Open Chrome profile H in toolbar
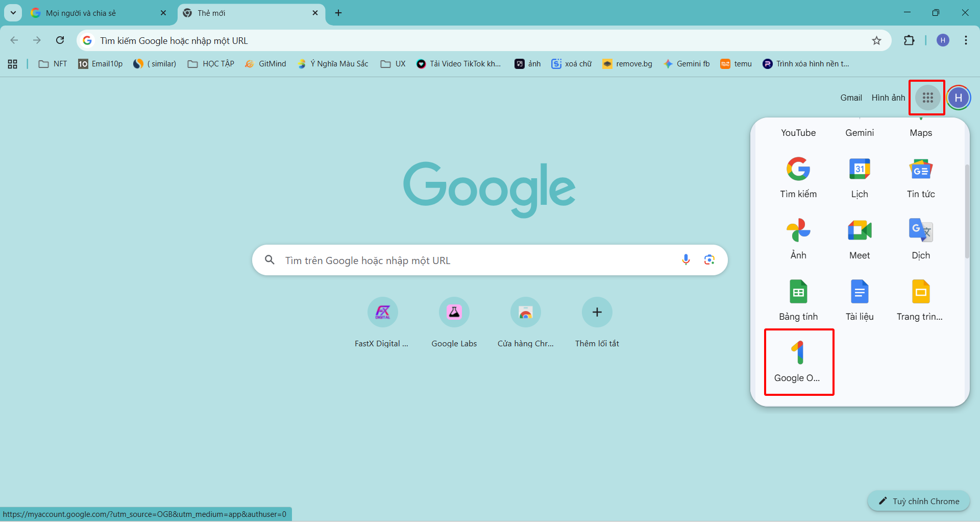The width and height of the screenshot is (980, 522). click(943, 40)
